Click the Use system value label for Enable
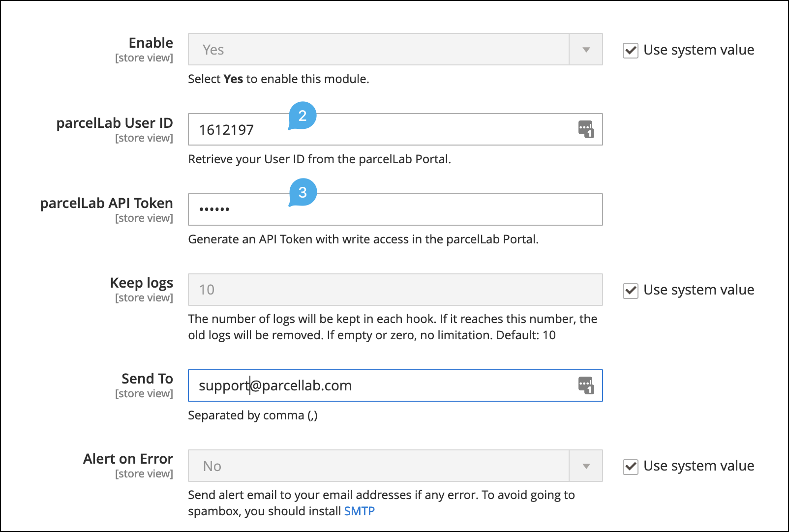 click(x=698, y=50)
